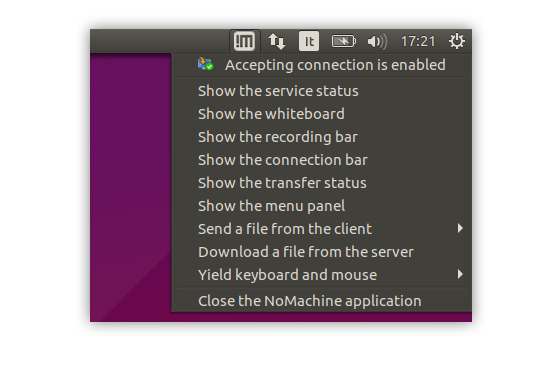Toggle 'Accepting connection is enabled' entry

tap(321, 65)
